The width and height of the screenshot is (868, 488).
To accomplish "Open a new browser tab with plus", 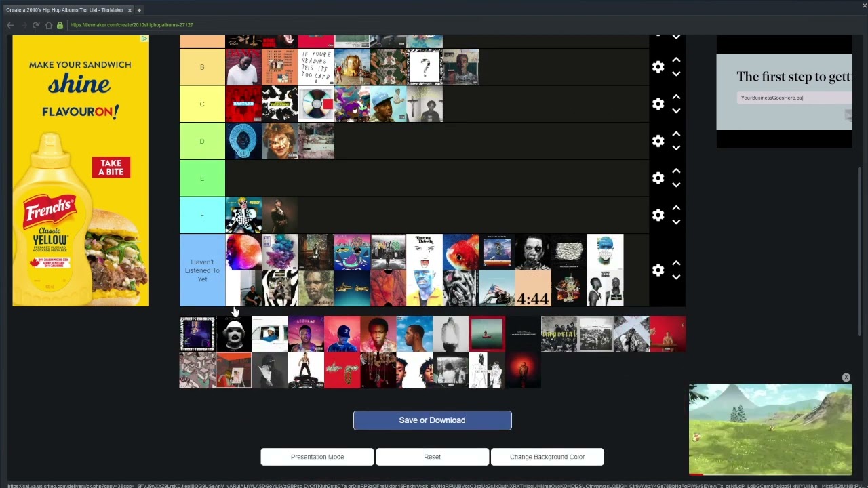I will (x=139, y=10).
